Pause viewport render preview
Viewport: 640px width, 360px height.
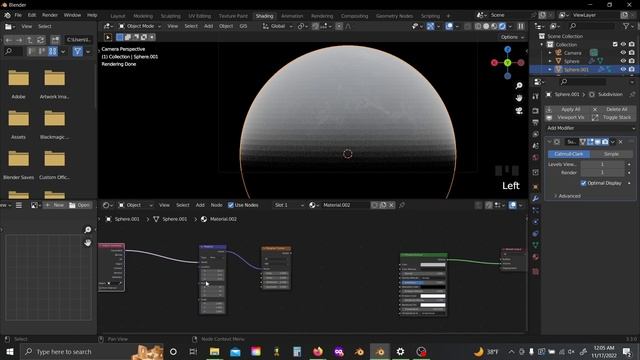(521, 26)
